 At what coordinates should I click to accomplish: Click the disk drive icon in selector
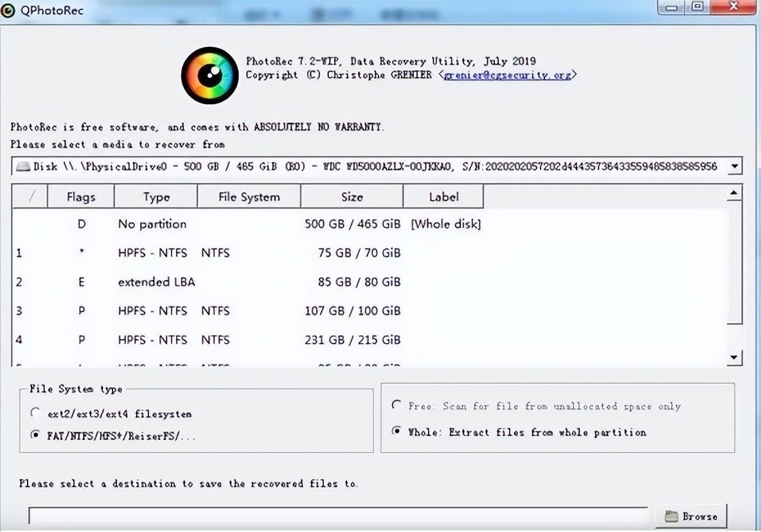23,166
